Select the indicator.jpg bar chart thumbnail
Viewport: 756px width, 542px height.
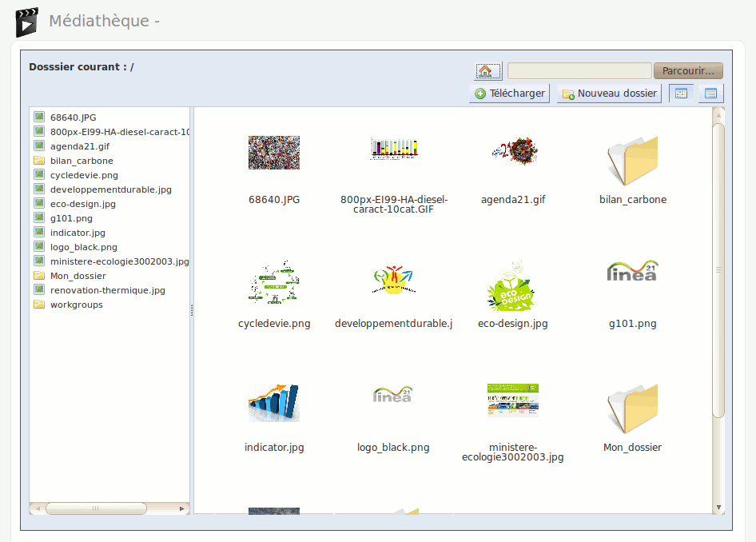[x=274, y=403]
